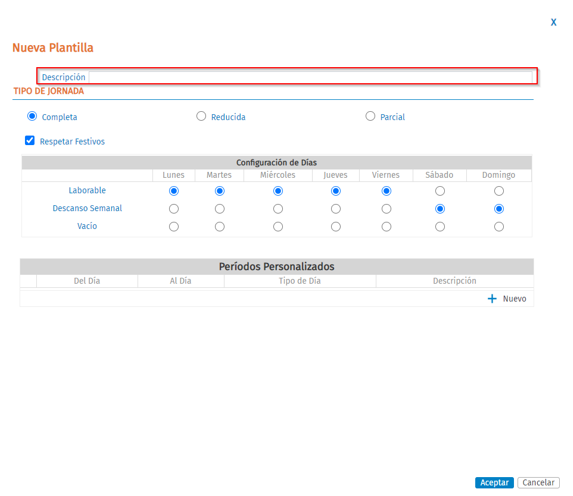Set Jueves as Vacío

coord(335,227)
